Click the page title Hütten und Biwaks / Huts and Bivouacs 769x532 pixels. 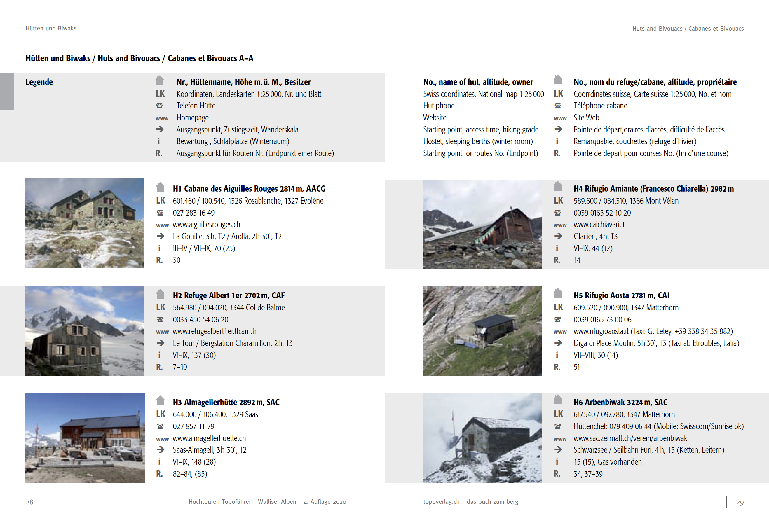click(139, 58)
